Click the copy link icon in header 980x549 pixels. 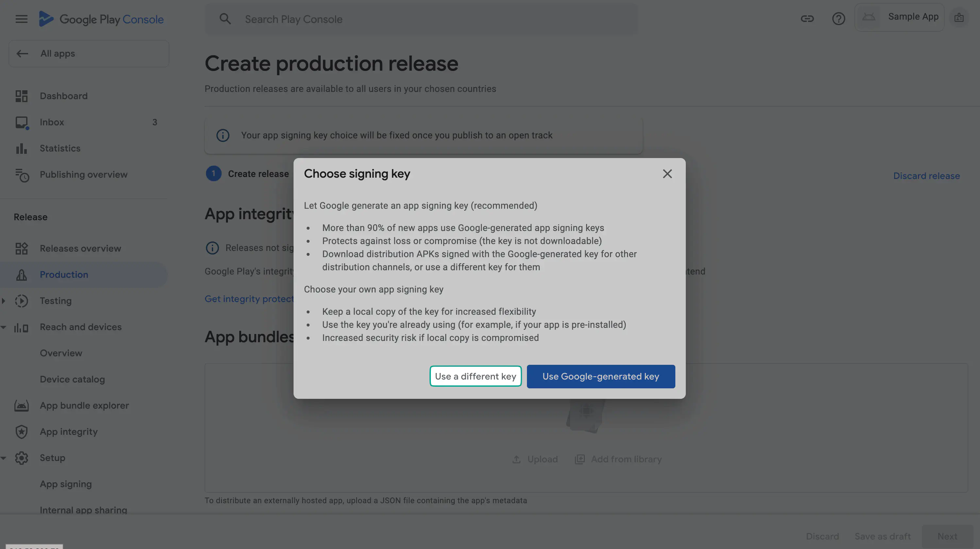tap(807, 19)
